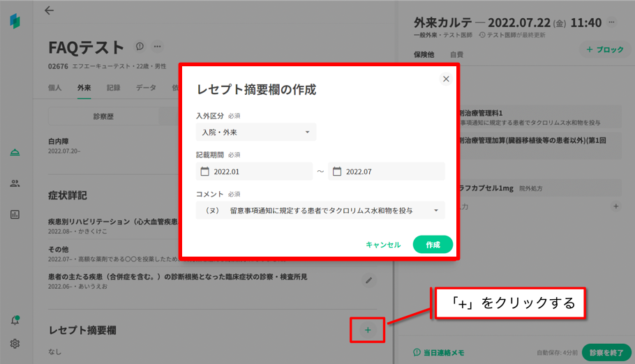Switch to the 外来 tab
The height and width of the screenshot is (364, 635).
pyautogui.click(x=84, y=88)
